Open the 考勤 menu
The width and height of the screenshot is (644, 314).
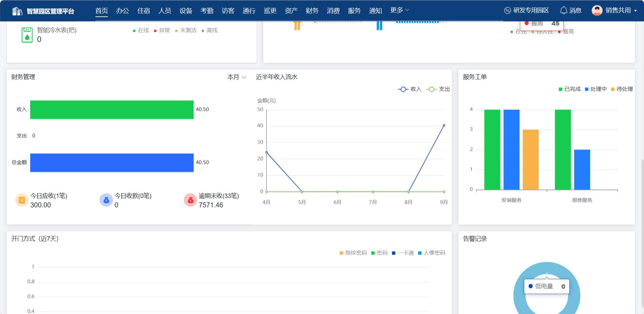207,11
